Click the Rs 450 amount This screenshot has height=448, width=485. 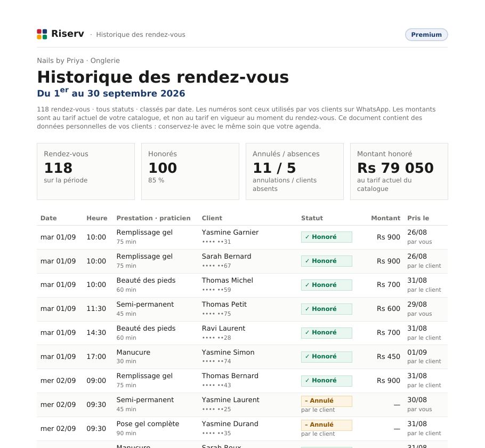click(x=388, y=357)
